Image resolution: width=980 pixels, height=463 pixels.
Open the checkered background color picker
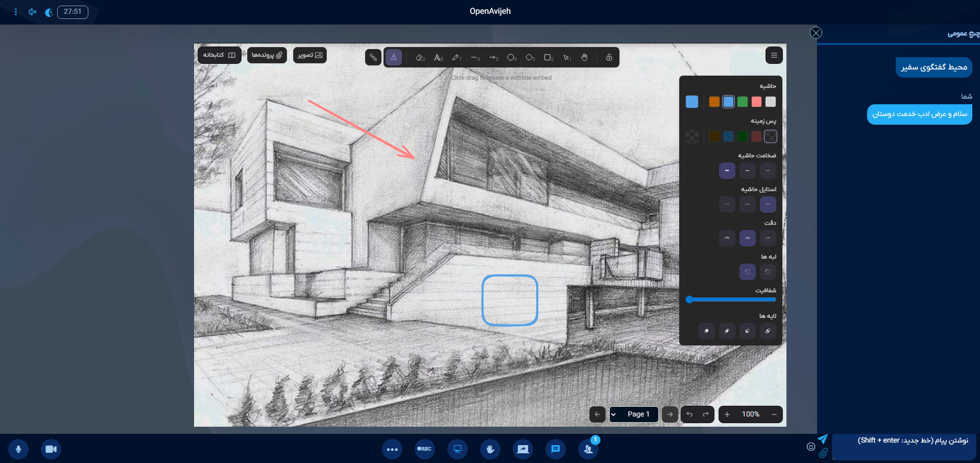(692, 136)
